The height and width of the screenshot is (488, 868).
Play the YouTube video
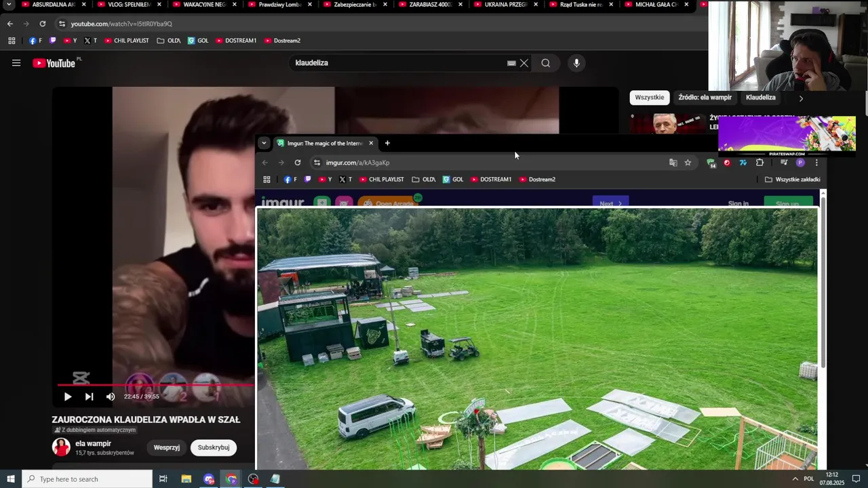pyautogui.click(x=67, y=396)
